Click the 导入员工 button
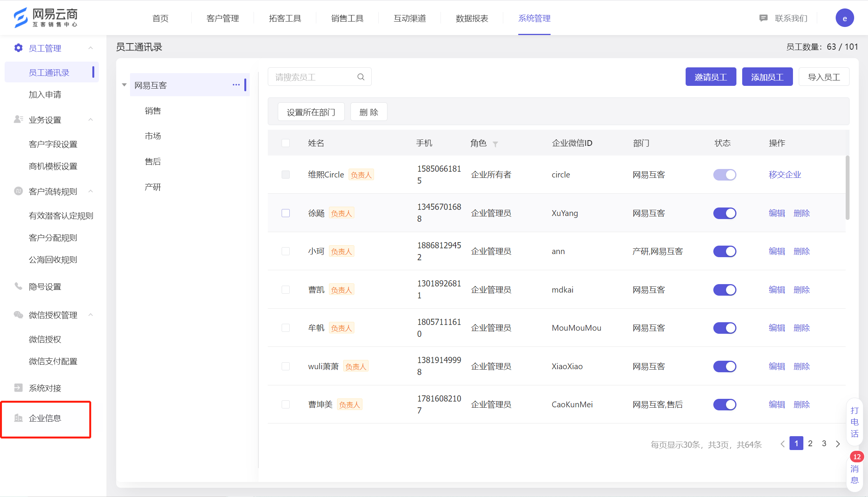868x497 pixels. point(824,76)
